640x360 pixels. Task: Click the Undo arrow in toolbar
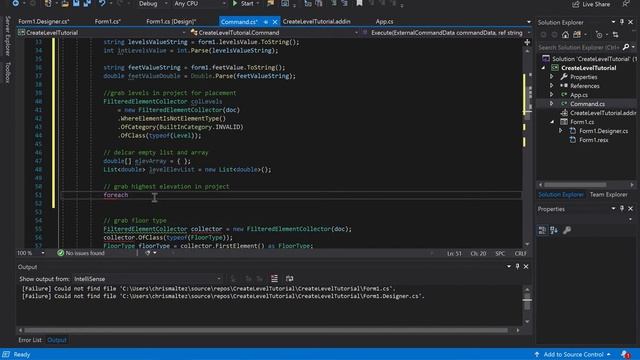[x=102, y=3]
